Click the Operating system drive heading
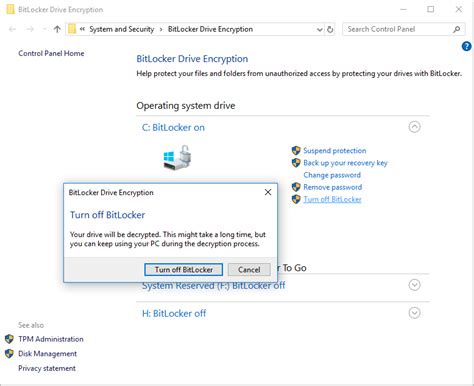474x386 pixels. click(x=186, y=106)
